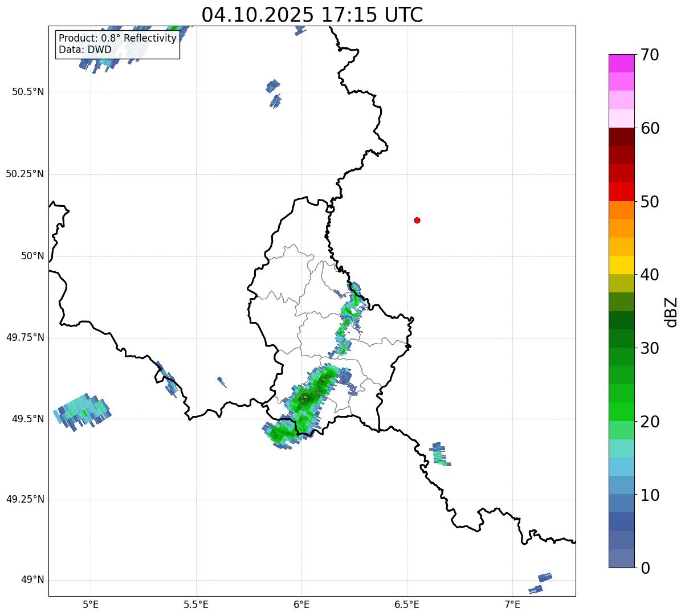685x616 pixels.
Task: Click the "Product: 0.8° Reflectivity" label
Action: tap(118, 38)
